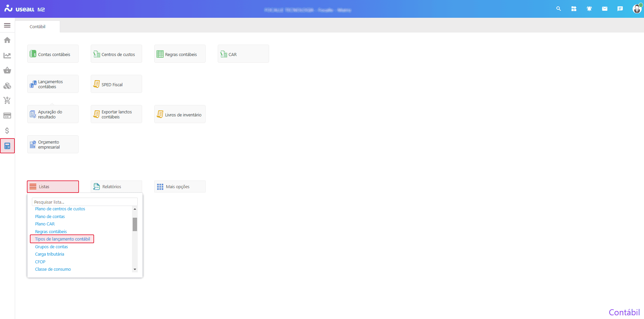Expand the Mais opções dropdown
Screen dimensions: 644x319
[x=180, y=187]
